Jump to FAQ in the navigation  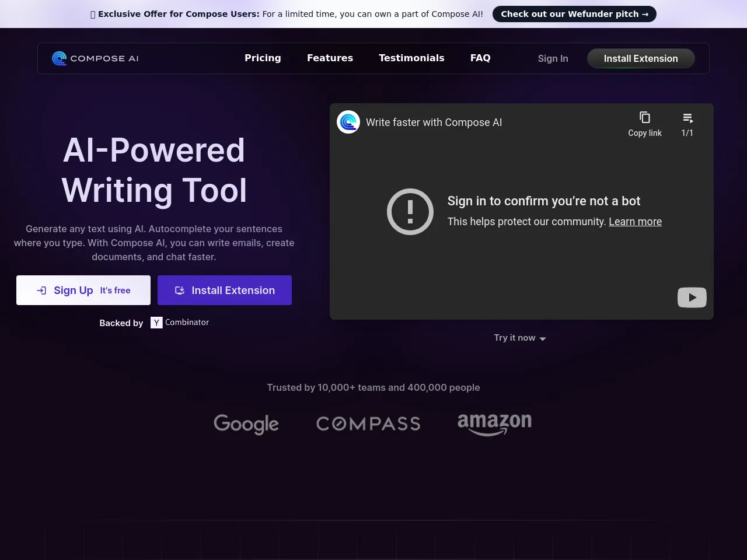(x=480, y=58)
